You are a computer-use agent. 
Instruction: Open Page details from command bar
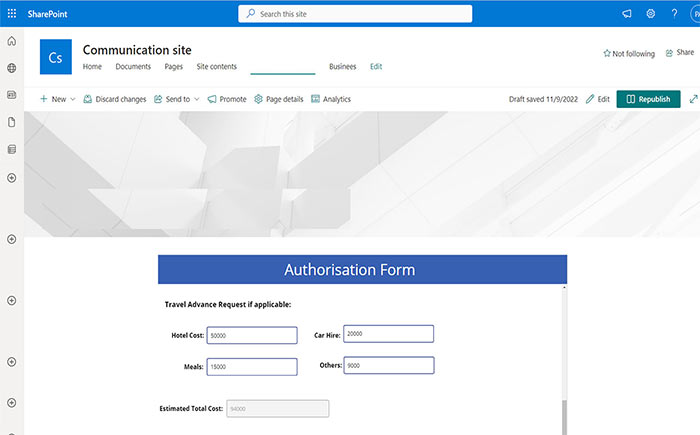(279, 99)
